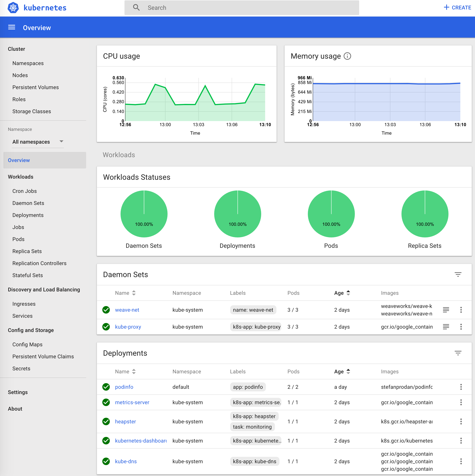Click the Kubernetes helm logo

(x=13, y=8)
